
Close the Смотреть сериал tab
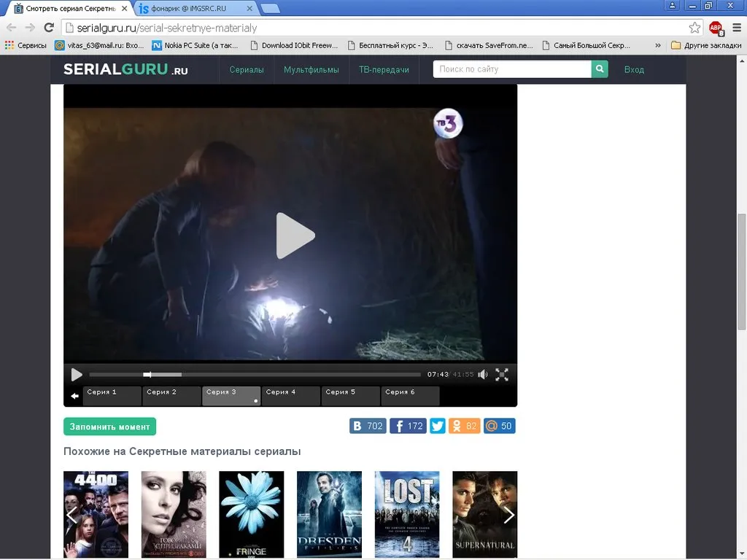(x=124, y=9)
